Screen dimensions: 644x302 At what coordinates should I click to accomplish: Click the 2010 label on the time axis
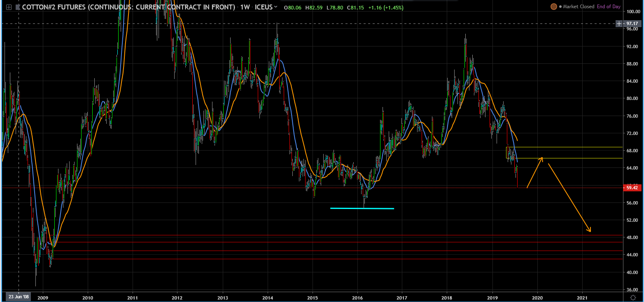click(x=88, y=297)
